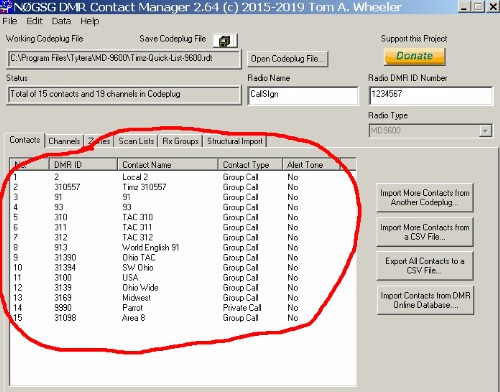Select the Timz 310557 contact
500x392 pixels.
coord(183,187)
